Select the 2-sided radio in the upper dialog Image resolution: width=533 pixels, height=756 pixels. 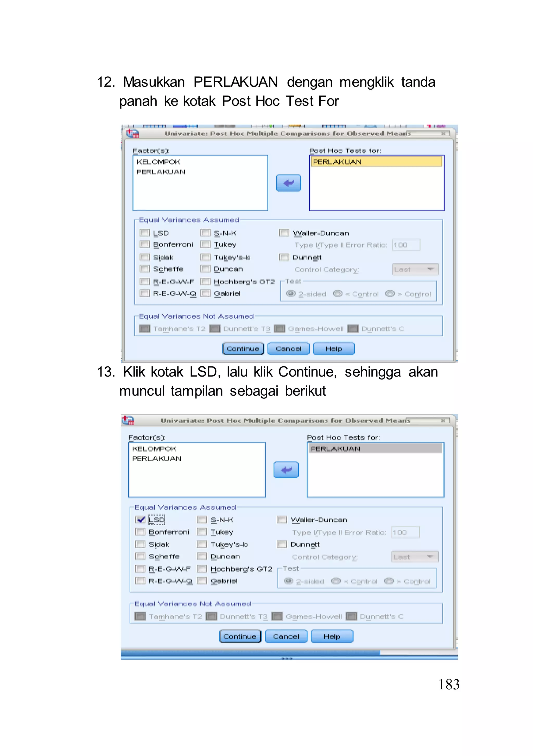click(x=291, y=293)
